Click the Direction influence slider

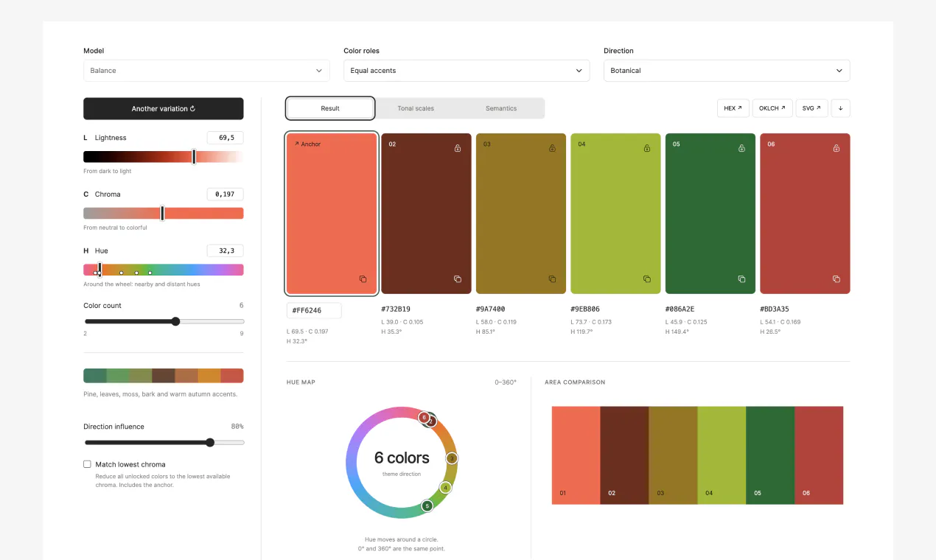(x=164, y=443)
